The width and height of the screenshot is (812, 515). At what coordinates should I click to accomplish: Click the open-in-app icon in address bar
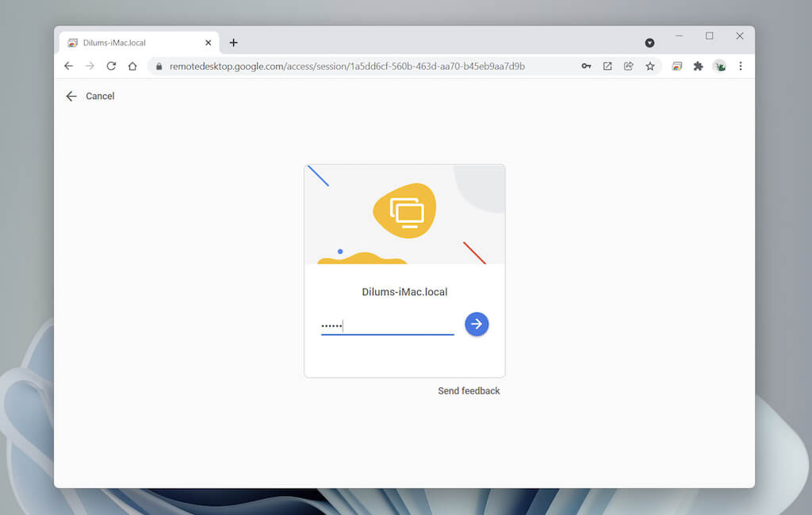[607, 66]
